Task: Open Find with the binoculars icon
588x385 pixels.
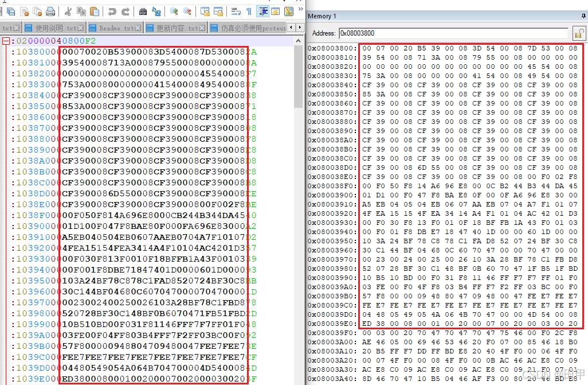Action: (x=143, y=11)
